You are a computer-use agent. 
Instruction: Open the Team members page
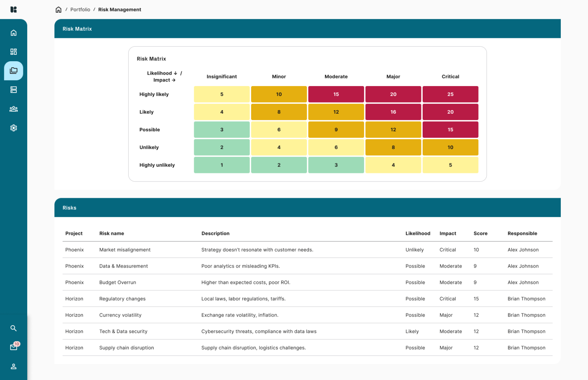[x=13, y=109]
